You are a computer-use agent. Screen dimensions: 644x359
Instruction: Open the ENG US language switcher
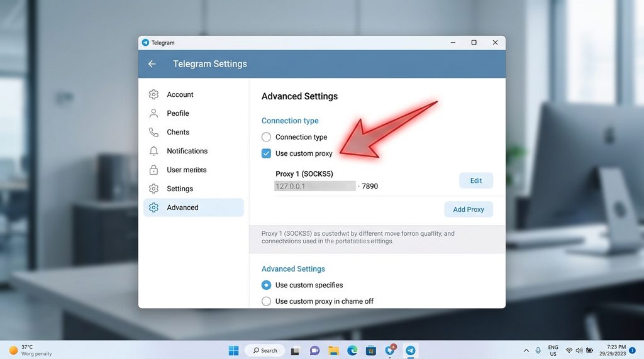(x=553, y=350)
